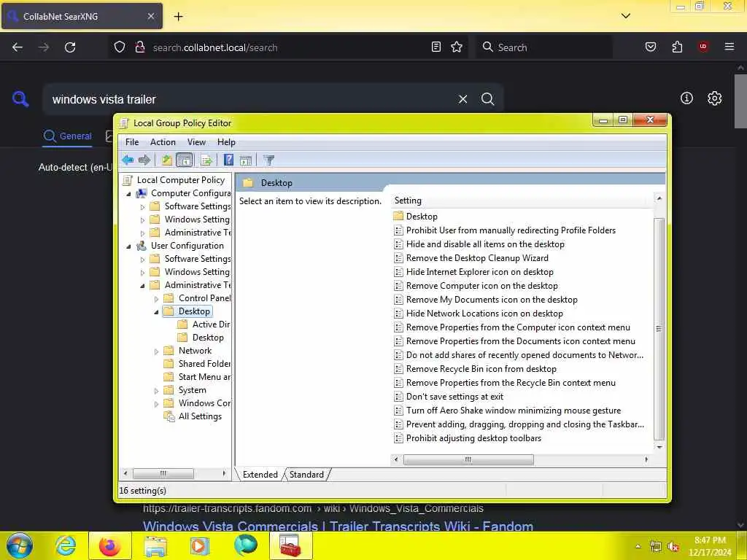Open the Action menu

click(x=163, y=142)
